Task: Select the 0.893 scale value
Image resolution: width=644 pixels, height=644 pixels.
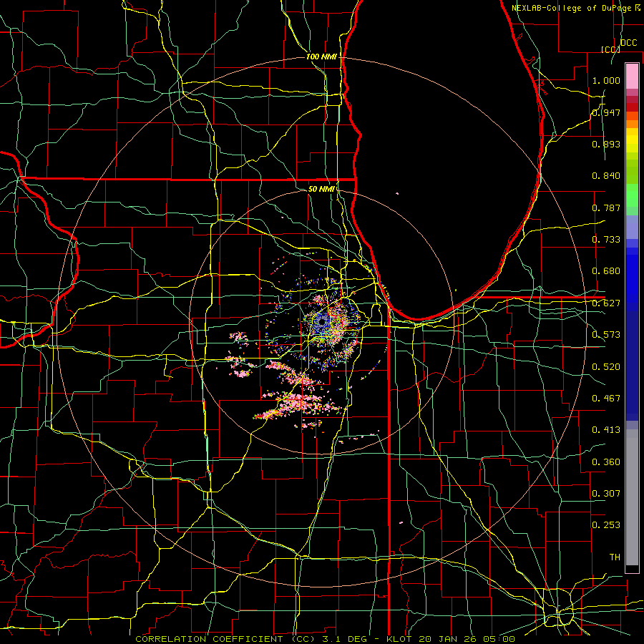Action: click(606, 144)
